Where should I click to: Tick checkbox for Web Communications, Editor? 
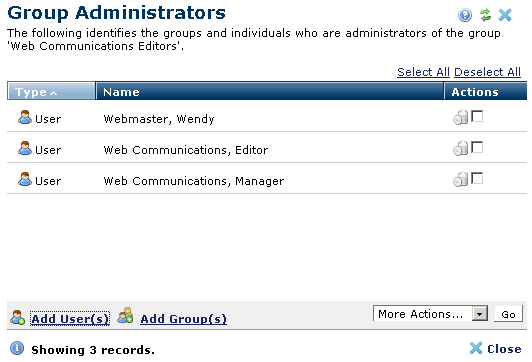pos(477,147)
